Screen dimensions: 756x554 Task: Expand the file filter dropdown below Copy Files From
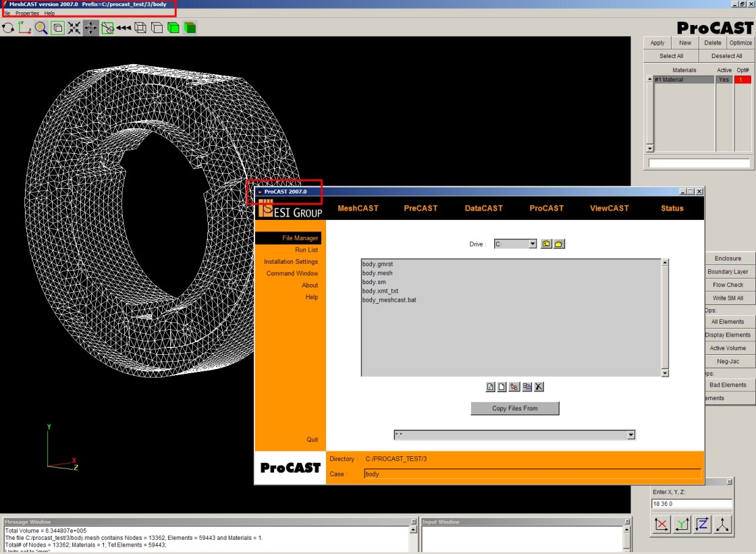[630, 435]
